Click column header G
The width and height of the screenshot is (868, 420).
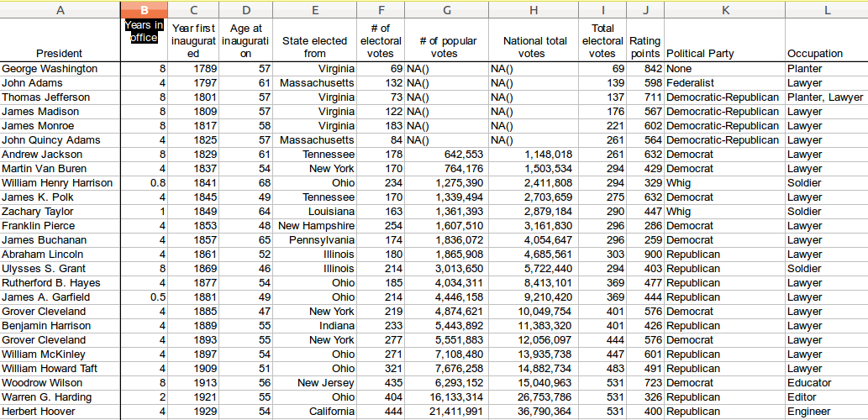pos(447,9)
